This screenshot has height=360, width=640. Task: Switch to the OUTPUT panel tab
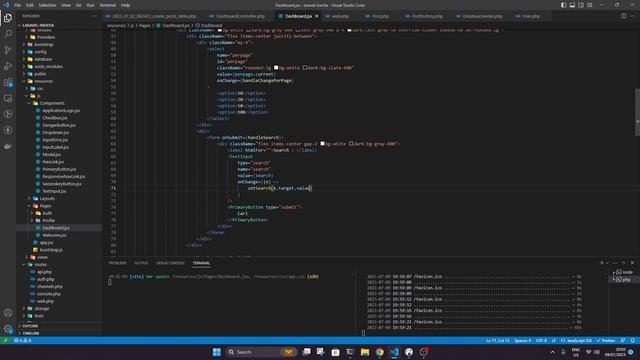click(x=141, y=263)
